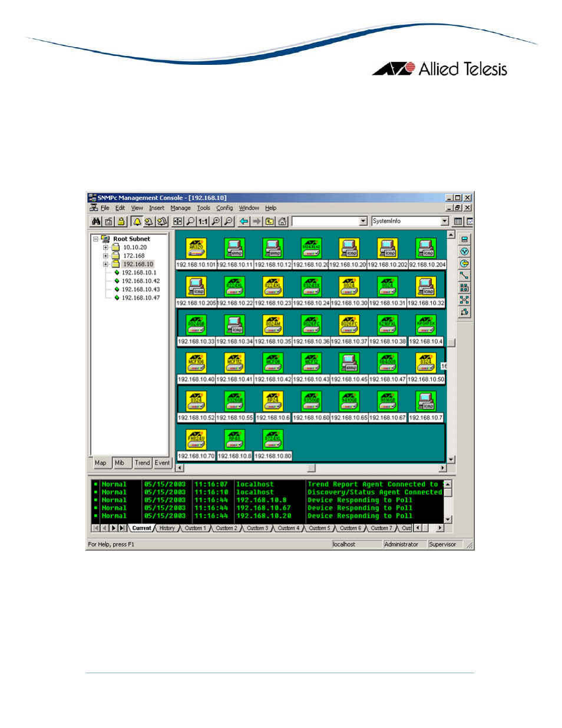The image size is (562, 728).
Task: Expand the 192.168.10 subnet node
Action: point(105,264)
